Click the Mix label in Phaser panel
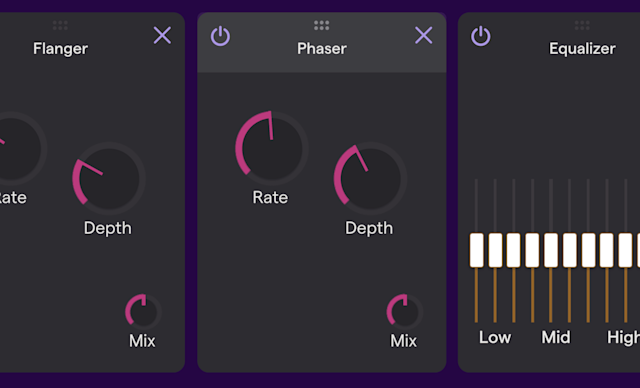 coord(403,341)
